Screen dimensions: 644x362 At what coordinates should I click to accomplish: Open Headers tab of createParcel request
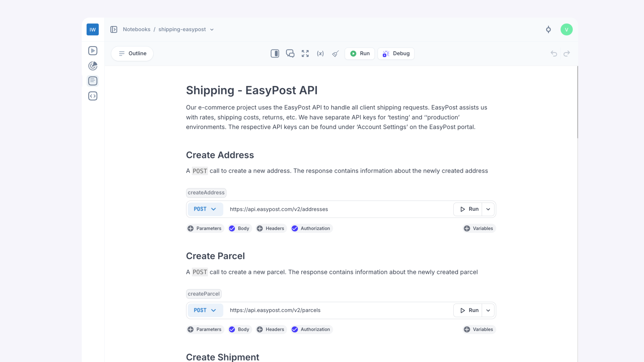click(x=271, y=329)
